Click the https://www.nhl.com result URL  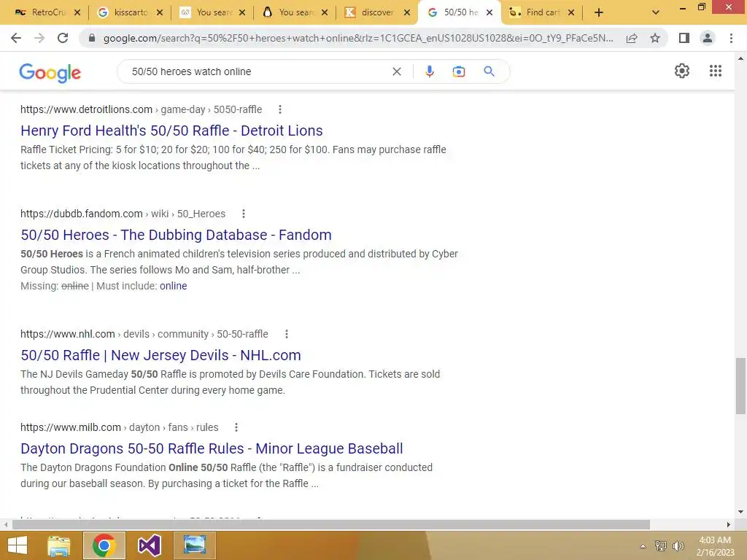[x=68, y=334]
